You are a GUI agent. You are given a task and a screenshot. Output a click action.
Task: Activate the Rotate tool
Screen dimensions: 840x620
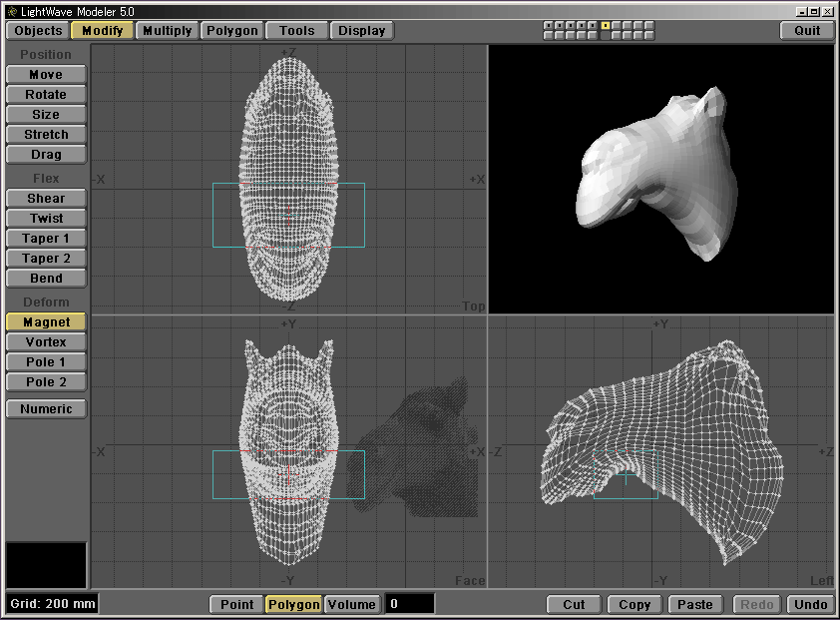[46, 95]
